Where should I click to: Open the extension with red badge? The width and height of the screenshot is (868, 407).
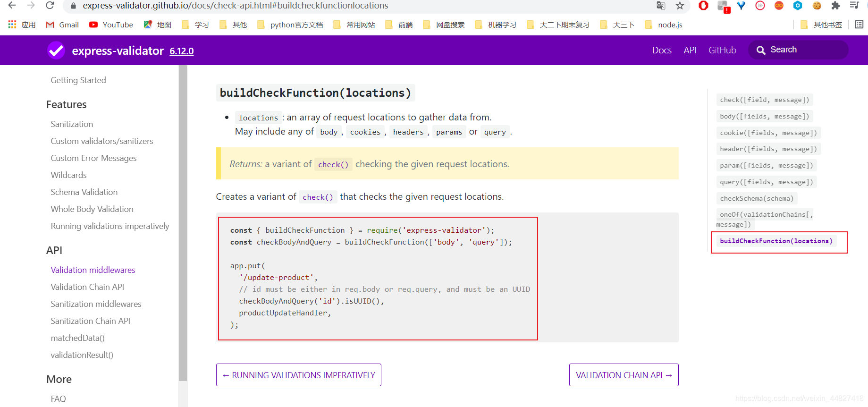[723, 6]
